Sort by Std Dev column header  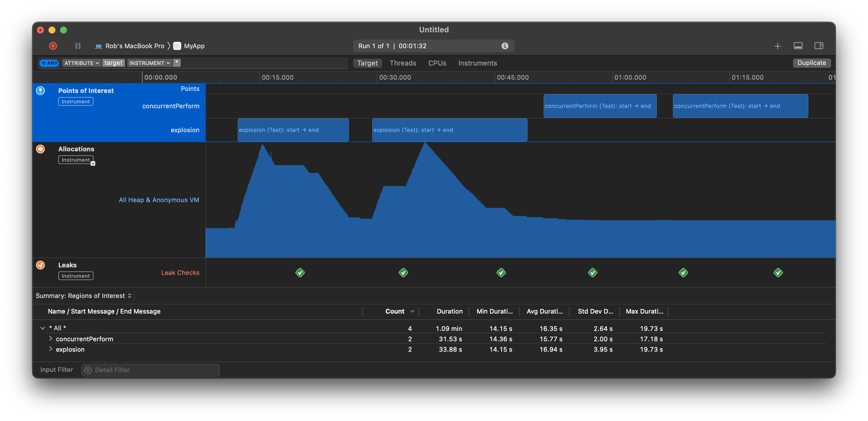tap(595, 312)
